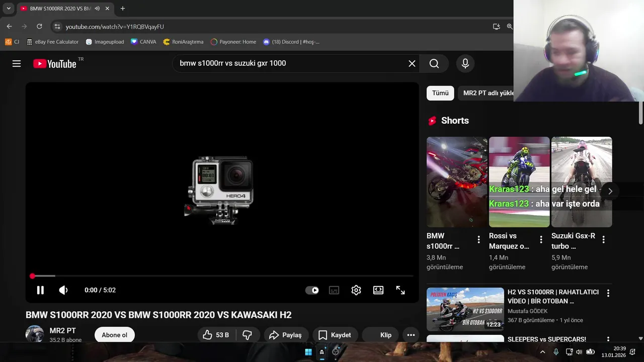
Task: Open a new browser tab
Action: pyautogui.click(x=122, y=9)
